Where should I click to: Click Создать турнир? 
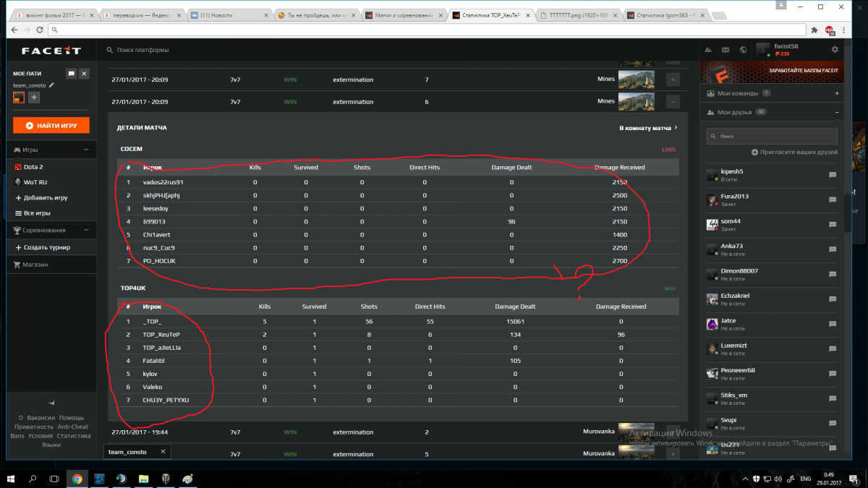click(x=43, y=247)
